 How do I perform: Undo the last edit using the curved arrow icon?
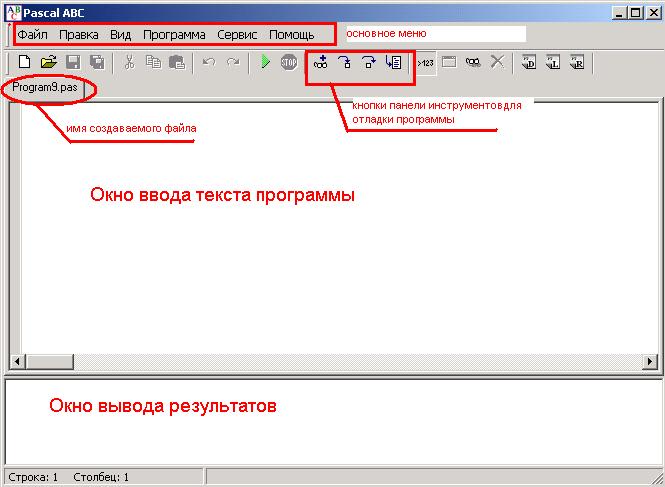[x=209, y=62]
